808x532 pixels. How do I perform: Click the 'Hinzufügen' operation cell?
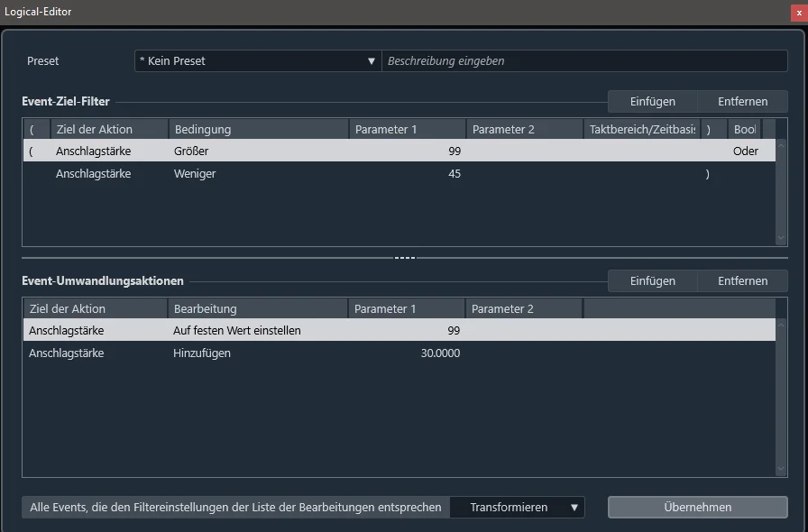point(258,353)
